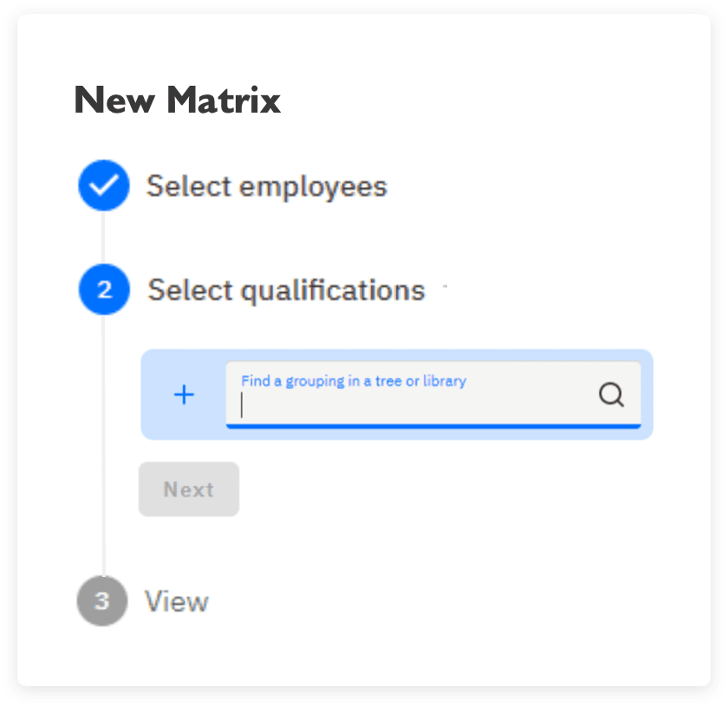Focus the grouping search input field
728x707 pixels.
click(433, 394)
